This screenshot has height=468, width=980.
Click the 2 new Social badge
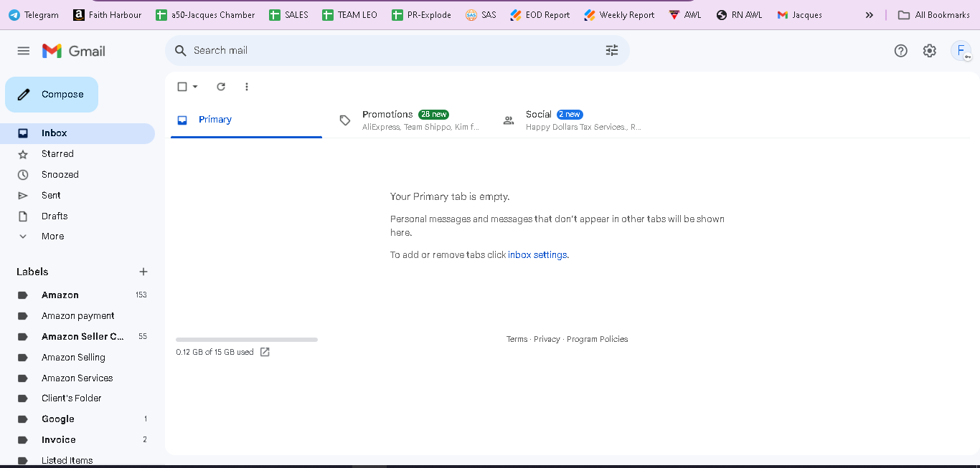570,115
